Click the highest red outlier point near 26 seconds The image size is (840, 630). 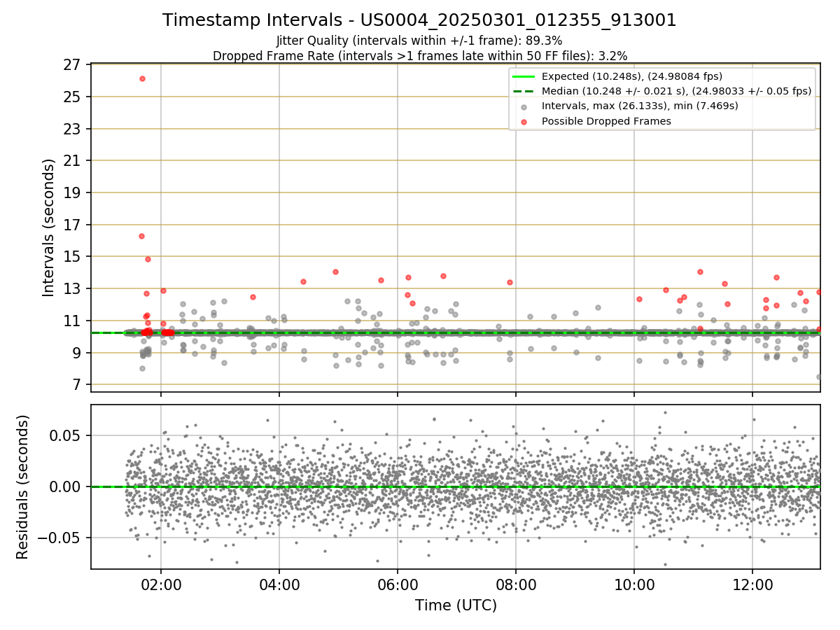pos(142,78)
